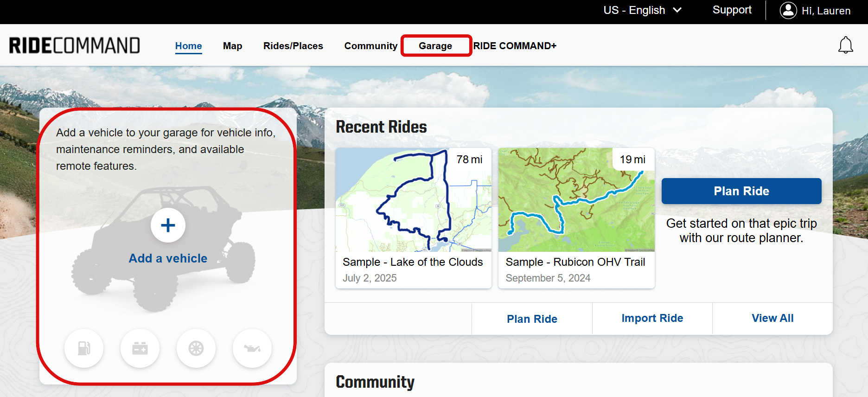Click the blue Plan Ride button
The image size is (868, 397).
click(741, 191)
